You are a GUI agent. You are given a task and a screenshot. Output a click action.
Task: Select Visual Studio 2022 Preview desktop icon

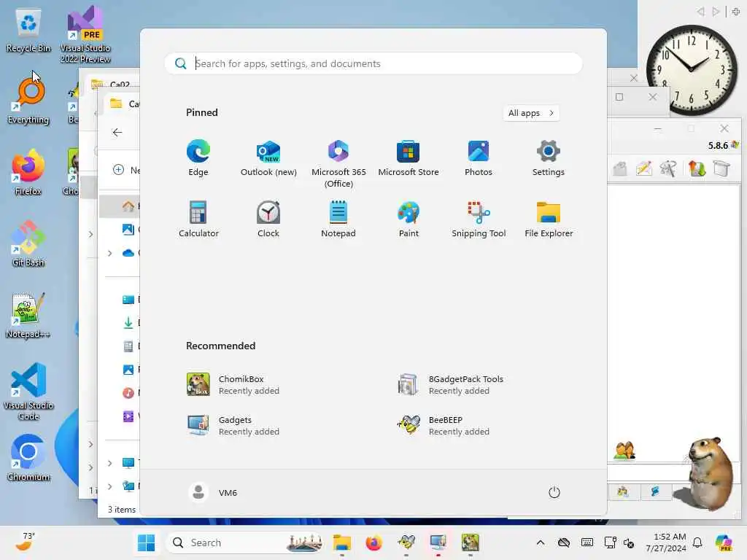tap(85, 35)
